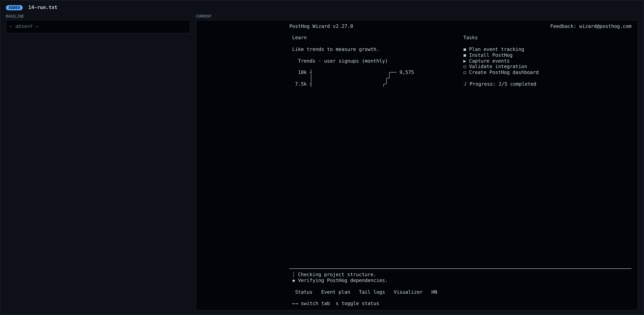Open the Event plan tab

(335, 292)
